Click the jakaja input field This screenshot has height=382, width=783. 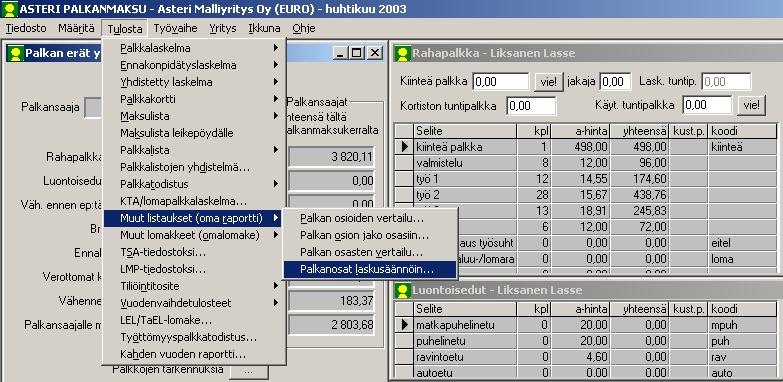(615, 81)
